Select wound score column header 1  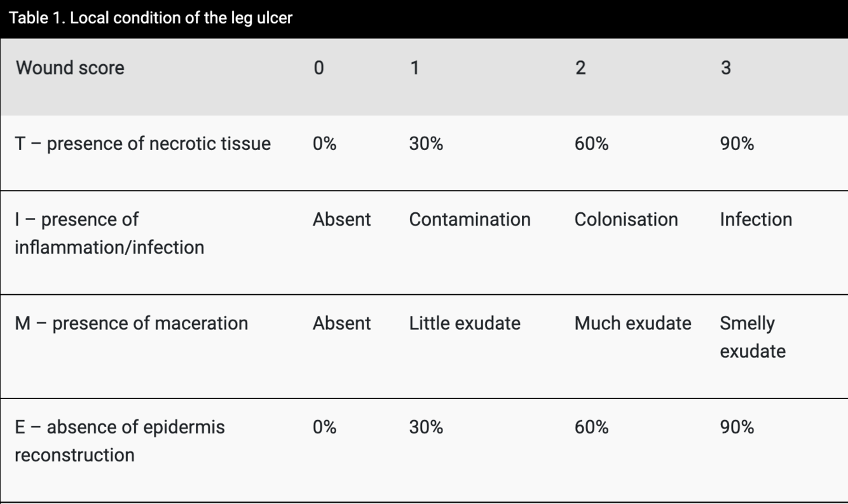414,67
